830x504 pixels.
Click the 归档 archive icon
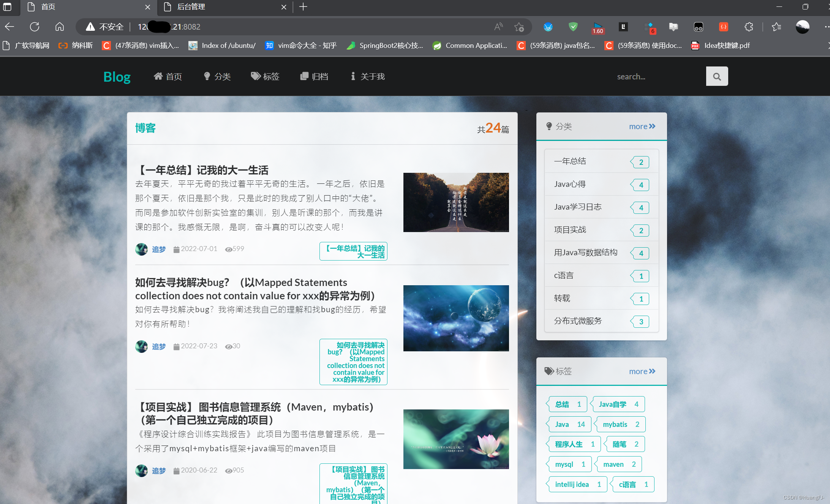pos(304,76)
